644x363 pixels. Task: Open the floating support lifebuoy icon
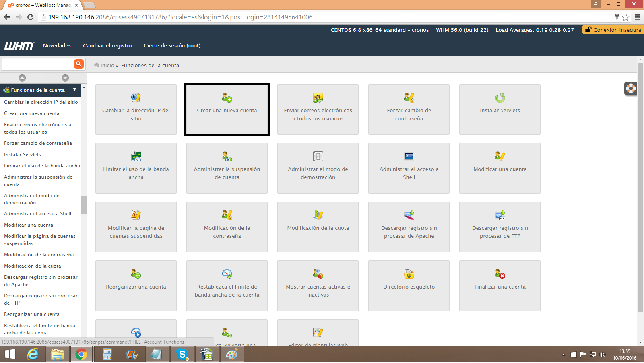(630, 89)
